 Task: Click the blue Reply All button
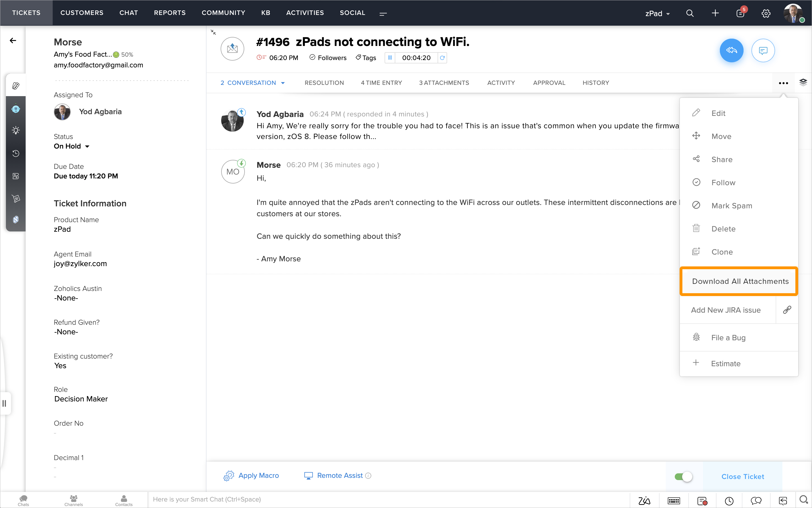731,50
